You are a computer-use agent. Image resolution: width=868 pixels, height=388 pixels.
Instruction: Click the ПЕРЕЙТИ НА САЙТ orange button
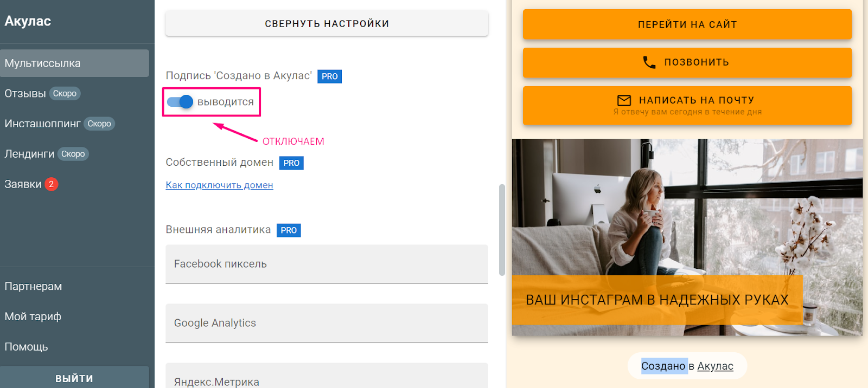point(687,24)
